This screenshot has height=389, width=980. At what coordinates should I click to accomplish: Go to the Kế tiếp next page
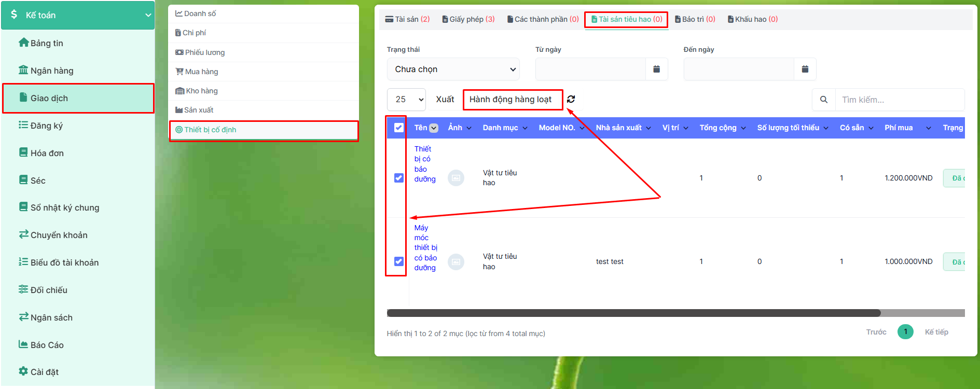pyautogui.click(x=936, y=332)
